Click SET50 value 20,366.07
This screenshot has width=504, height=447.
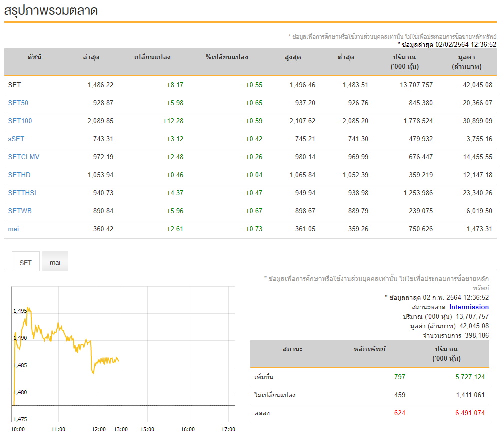click(x=478, y=103)
